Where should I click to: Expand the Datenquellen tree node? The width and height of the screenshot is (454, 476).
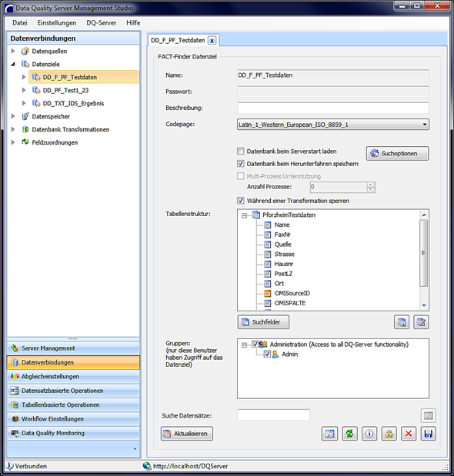(x=13, y=51)
